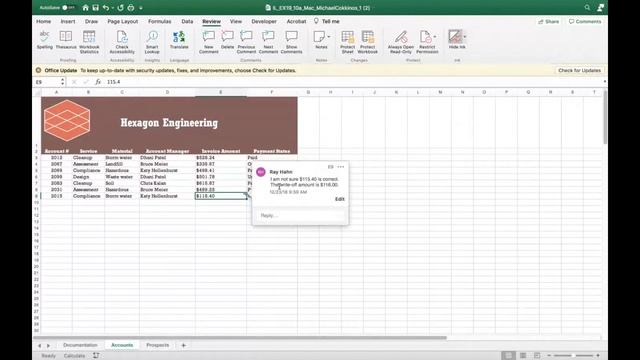Click the vertical scrollbar thumb
The image size is (640, 360).
(x=604, y=118)
